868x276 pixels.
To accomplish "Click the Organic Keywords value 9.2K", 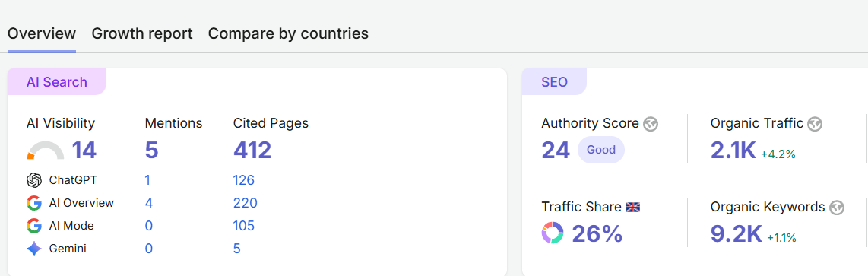I will click(737, 234).
